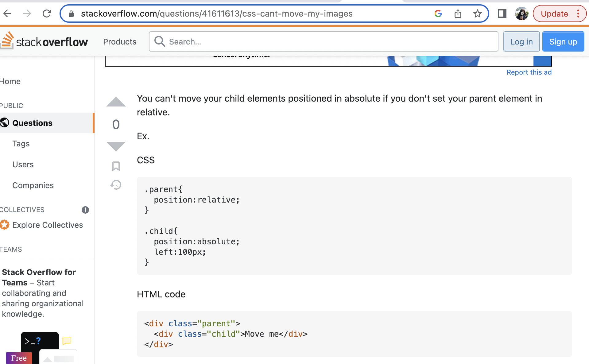Bookmark page with star icon
The image size is (589, 364).
click(x=477, y=14)
